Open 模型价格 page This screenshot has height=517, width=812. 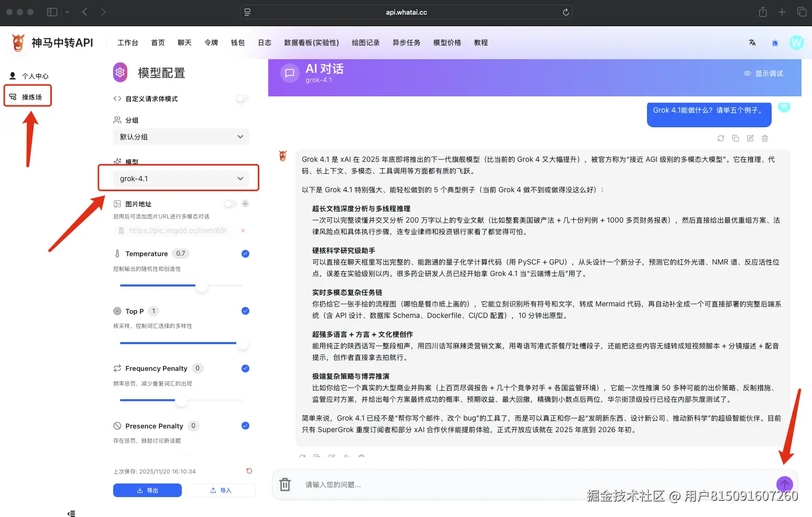[447, 43]
